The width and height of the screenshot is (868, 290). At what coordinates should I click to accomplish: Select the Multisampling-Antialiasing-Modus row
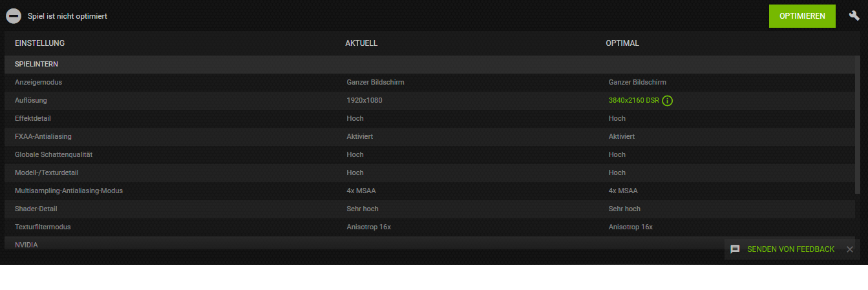point(429,191)
